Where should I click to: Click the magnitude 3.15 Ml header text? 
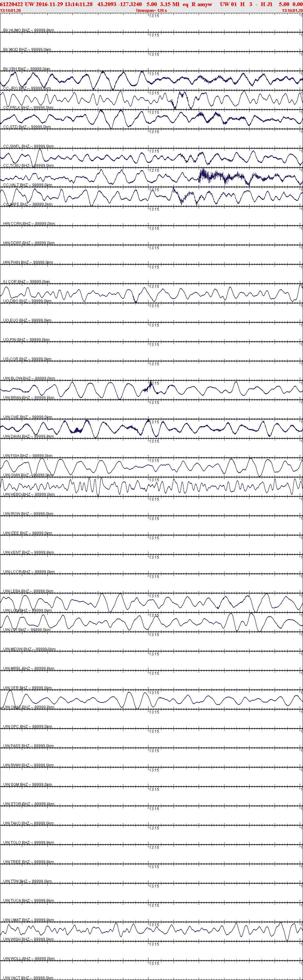tap(170, 4)
